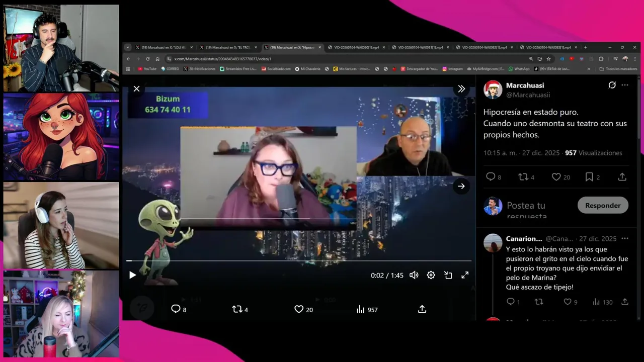Seek along the video progress bar
Image resolution: width=644 pixels, height=362 pixels.
tap(299, 261)
